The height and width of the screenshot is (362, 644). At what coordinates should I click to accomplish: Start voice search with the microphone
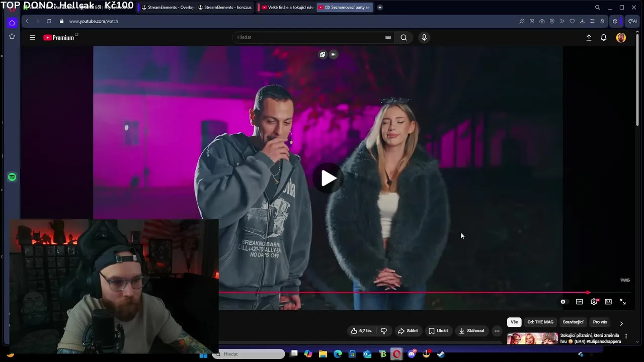point(424,37)
